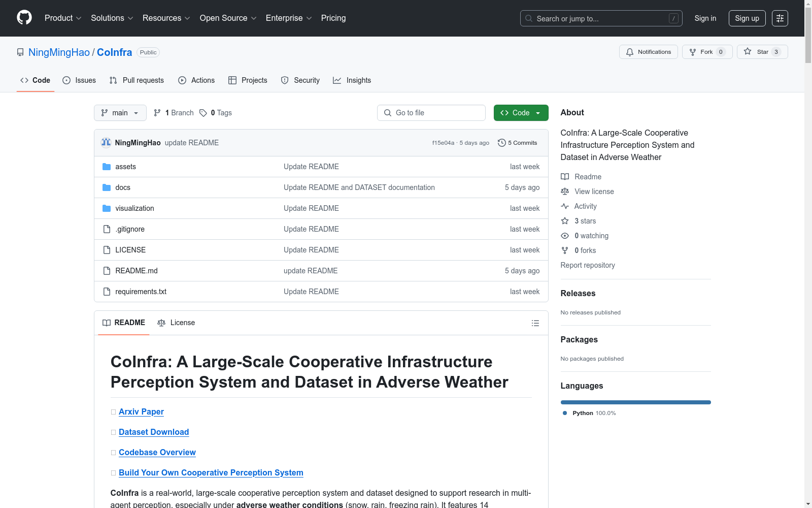This screenshot has width=812, height=508.
Task: Open the command palette icon in header
Action: pos(780,18)
